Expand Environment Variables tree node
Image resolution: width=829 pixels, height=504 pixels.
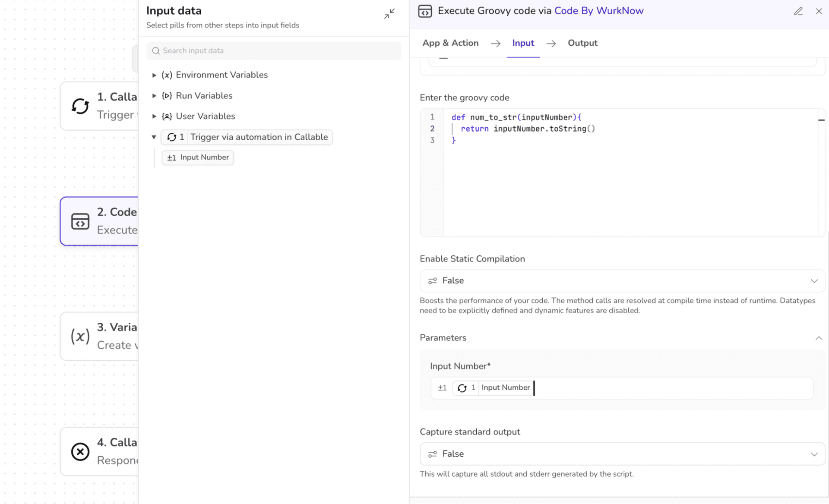click(154, 75)
